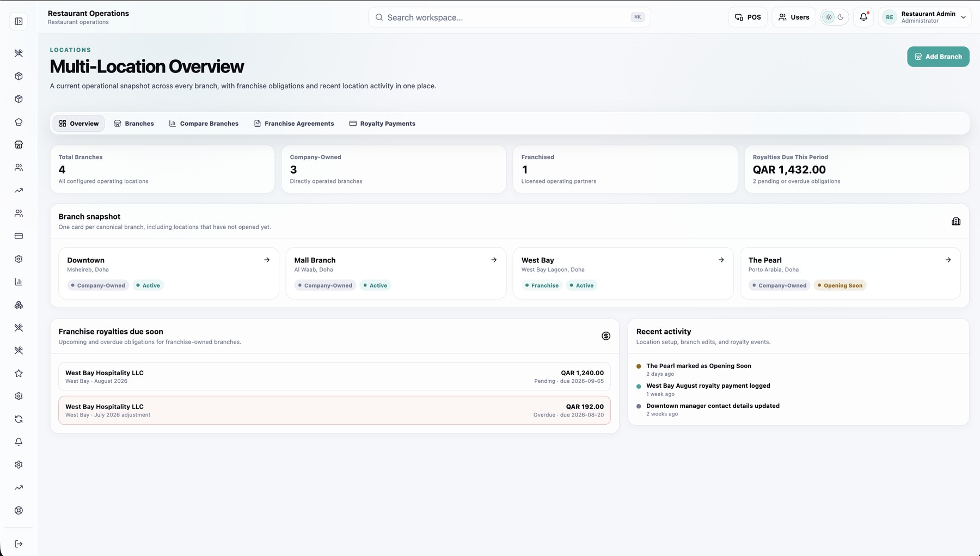
Task: Open The Pearl branch via its arrow icon
Action: click(x=948, y=260)
